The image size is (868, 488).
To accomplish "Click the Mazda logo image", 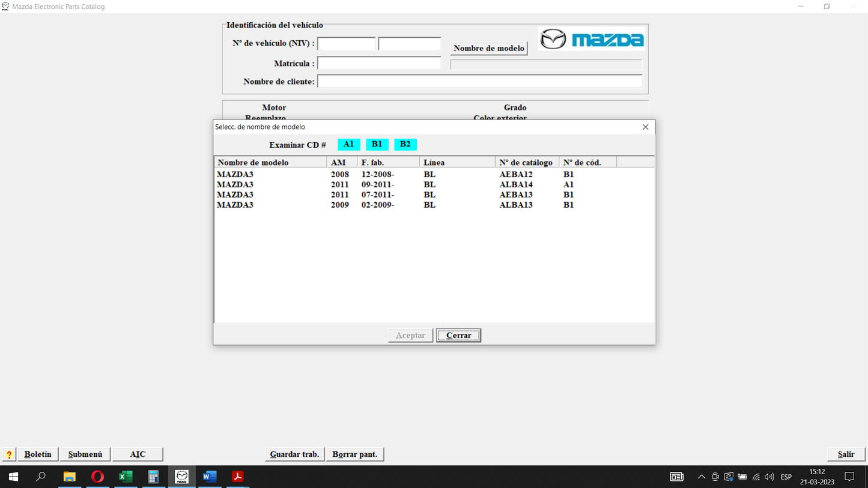I will tap(592, 40).
